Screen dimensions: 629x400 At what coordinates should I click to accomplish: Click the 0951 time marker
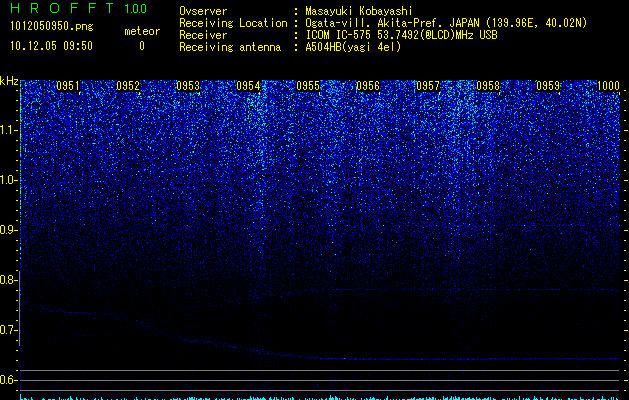coord(68,86)
